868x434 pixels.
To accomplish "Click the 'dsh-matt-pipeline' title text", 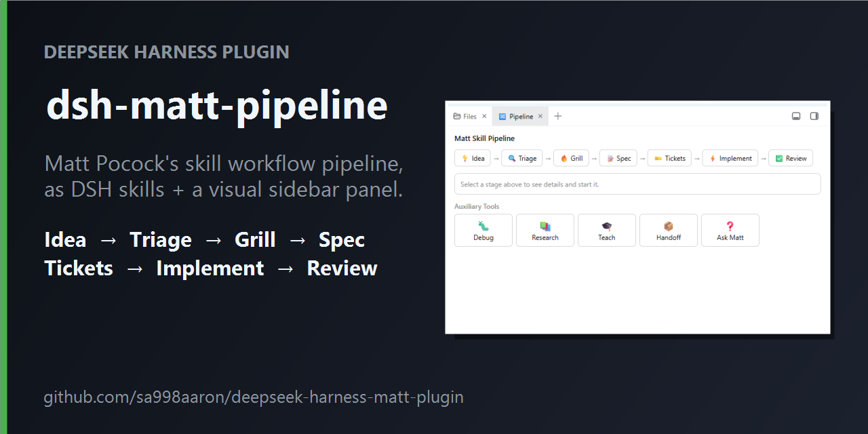I will 217,106.
